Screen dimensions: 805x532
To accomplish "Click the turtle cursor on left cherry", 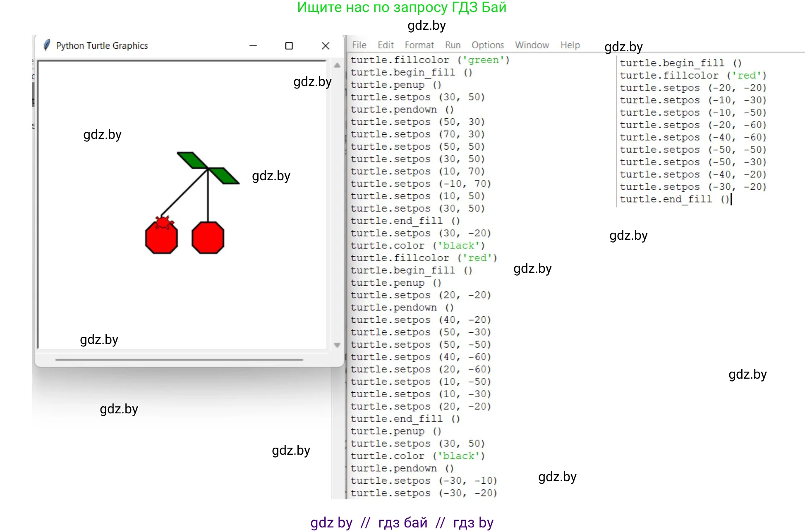I will (x=162, y=222).
